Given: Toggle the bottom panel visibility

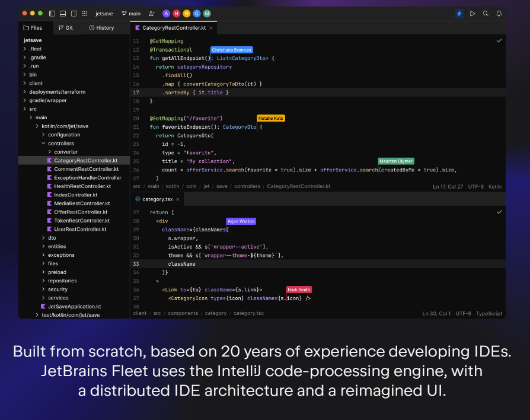Looking at the screenshot, I should coord(62,13).
